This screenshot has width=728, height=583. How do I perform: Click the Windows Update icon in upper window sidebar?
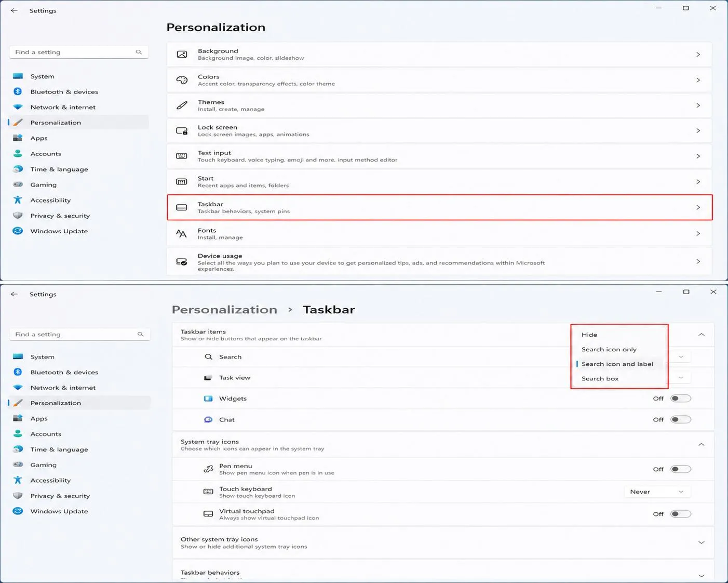click(18, 231)
